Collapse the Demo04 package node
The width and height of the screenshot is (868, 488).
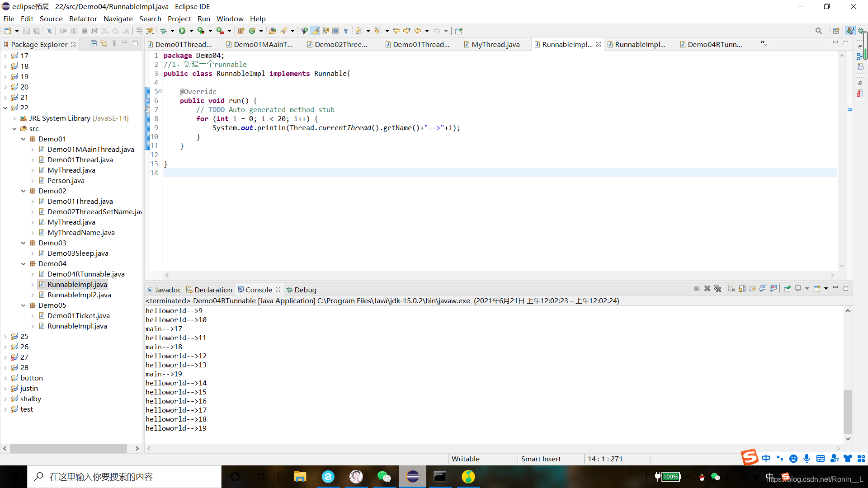click(x=23, y=264)
